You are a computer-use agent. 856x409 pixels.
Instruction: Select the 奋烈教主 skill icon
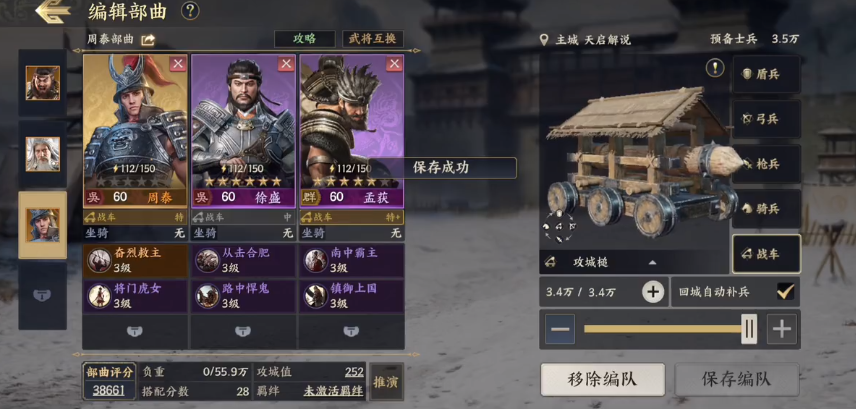click(99, 260)
